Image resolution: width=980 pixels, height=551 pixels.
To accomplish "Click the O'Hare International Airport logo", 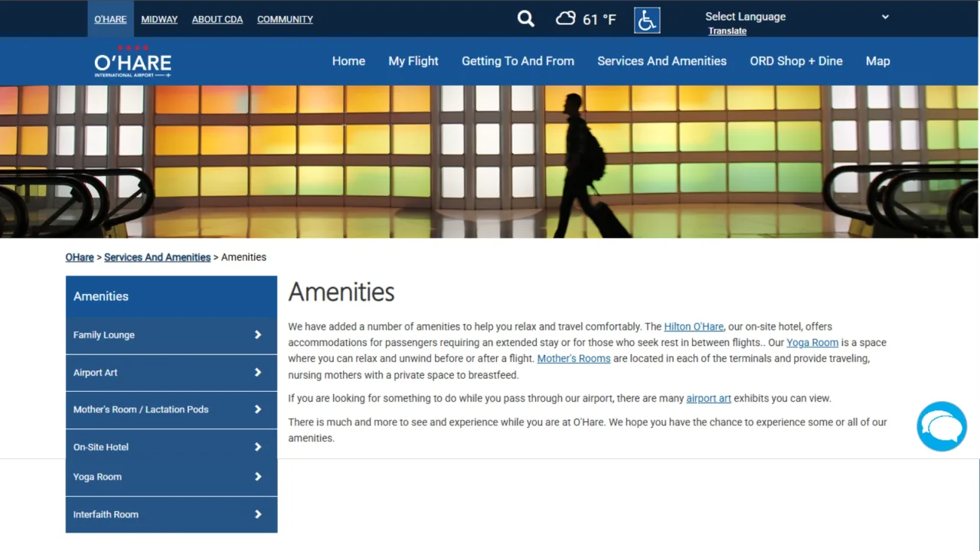I will (x=132, y=61).
